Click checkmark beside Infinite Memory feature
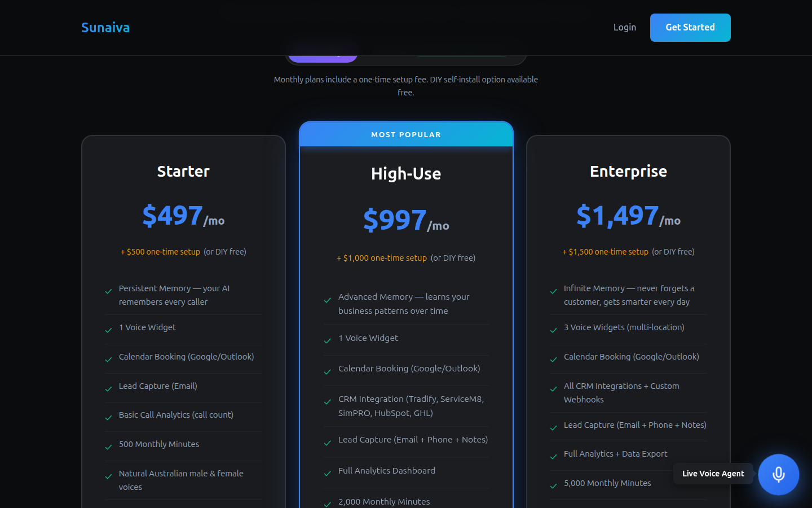Viewport: 812px width, 508px height. 554,291
